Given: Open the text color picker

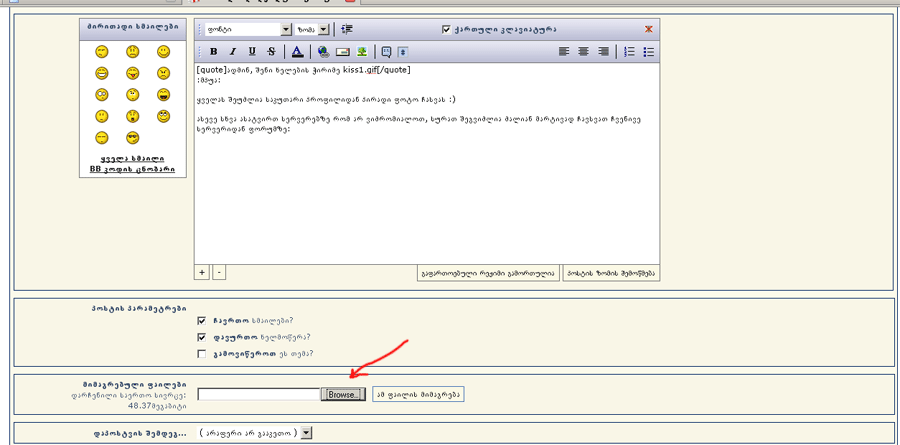Looking at the screenshot, I should [x=297, y=52].
